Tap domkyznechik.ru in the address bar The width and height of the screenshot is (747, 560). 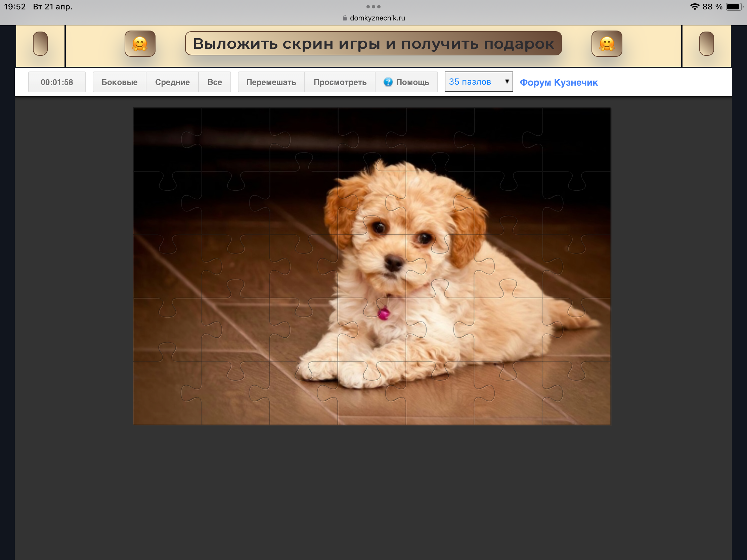click(377, 18)
